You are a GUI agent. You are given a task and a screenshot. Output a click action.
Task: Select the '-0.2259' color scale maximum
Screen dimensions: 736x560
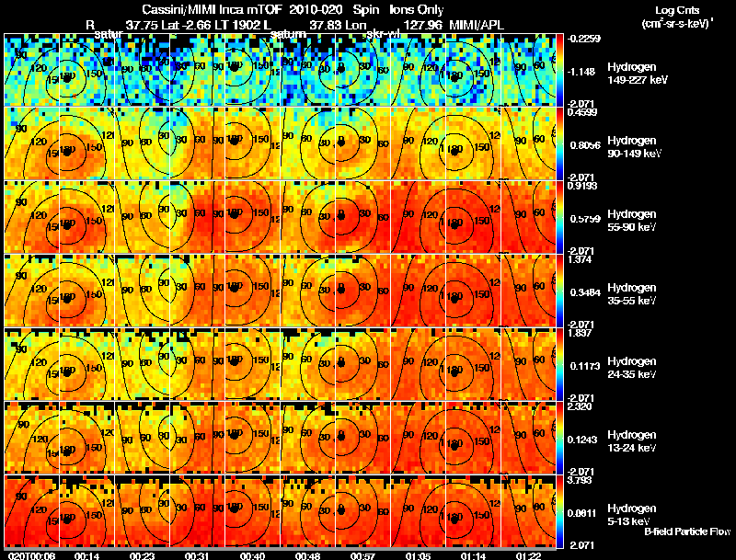click(583, 39)
